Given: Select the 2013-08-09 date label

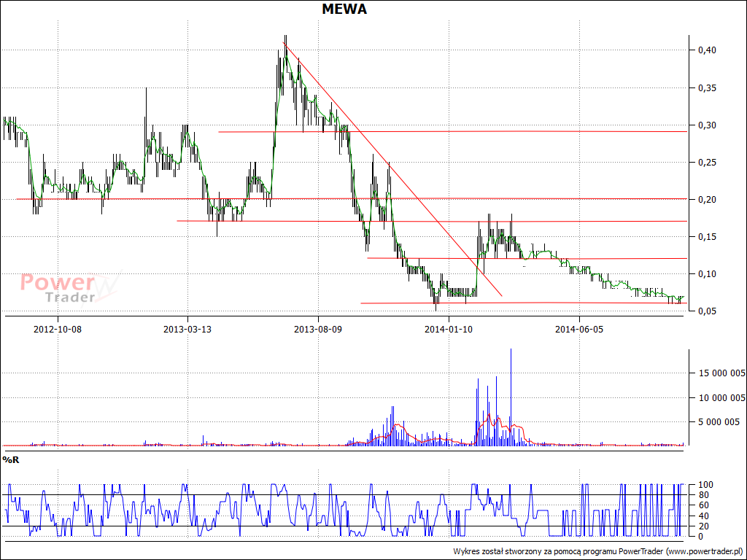Looking at the screenshot, I should point(318,329).
